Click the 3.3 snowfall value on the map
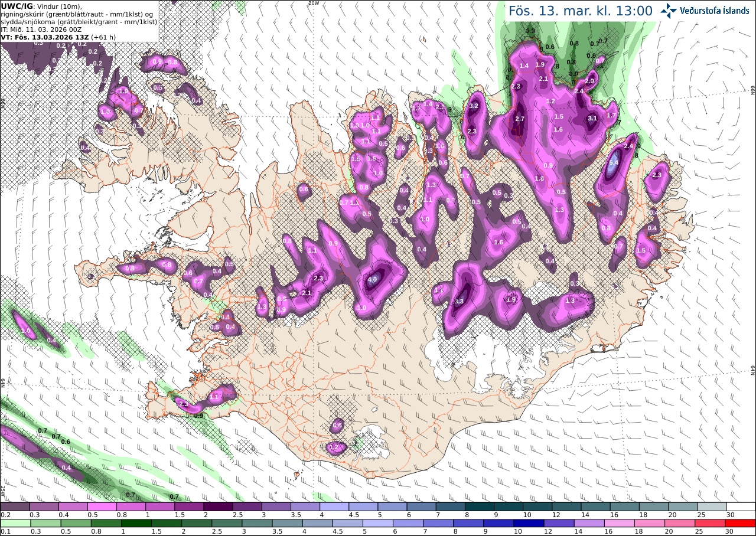This screenshot has height=536, width=756. pos(460,302)
